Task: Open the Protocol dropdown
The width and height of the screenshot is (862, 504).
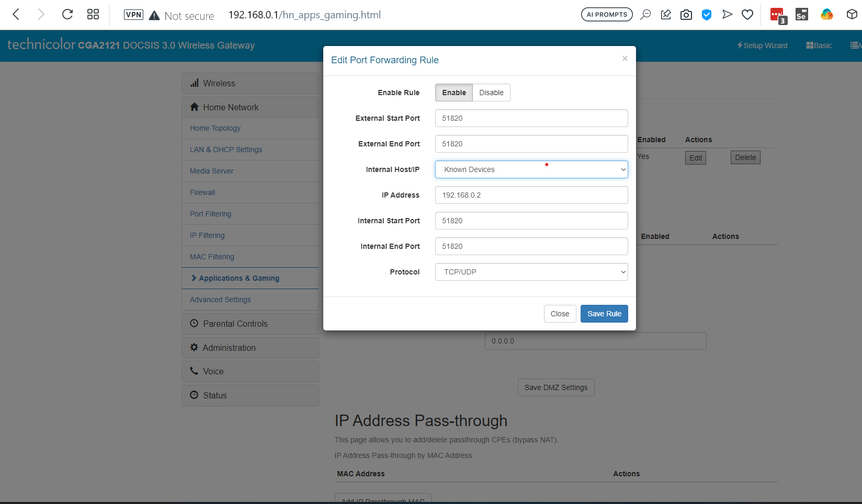Action: pos(531,272)
